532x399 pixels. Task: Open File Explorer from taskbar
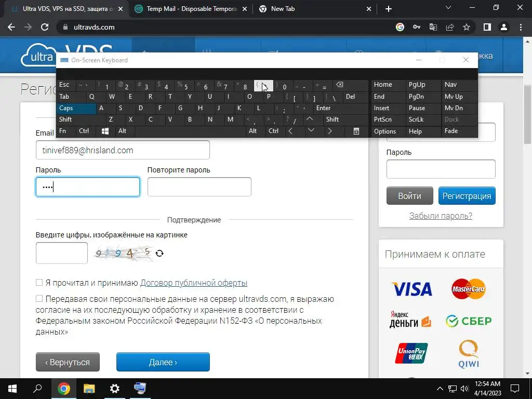(89, 389)
